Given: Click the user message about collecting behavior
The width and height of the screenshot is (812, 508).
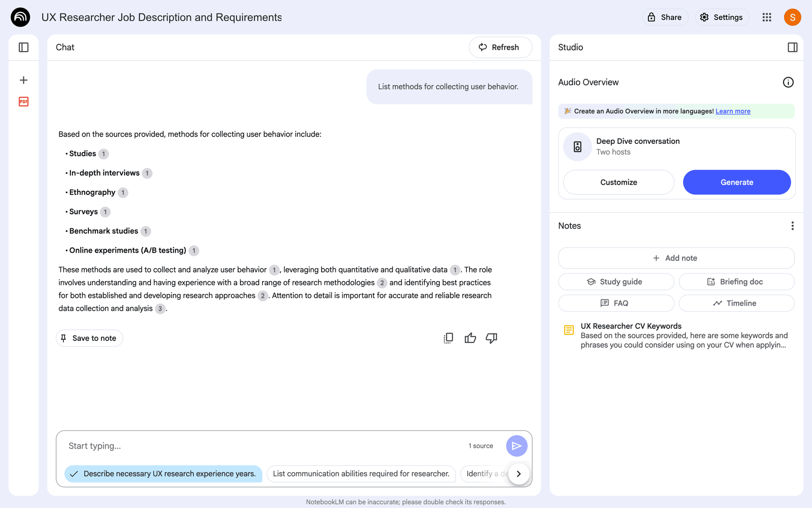Looking at the screenshot, I should pyautogui.click(x=449, y=87).
